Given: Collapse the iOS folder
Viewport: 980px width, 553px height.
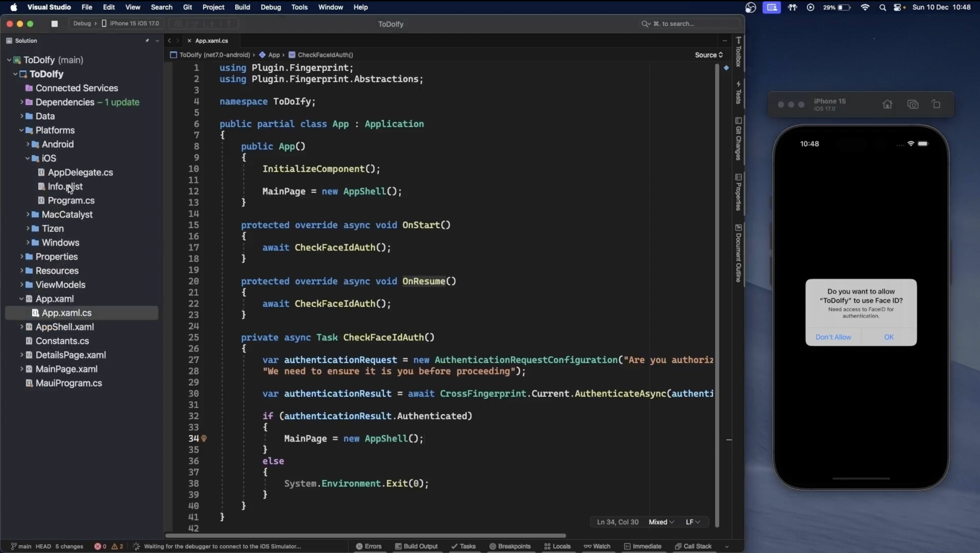Looking at the screenshot, I should tap(28, 158).
